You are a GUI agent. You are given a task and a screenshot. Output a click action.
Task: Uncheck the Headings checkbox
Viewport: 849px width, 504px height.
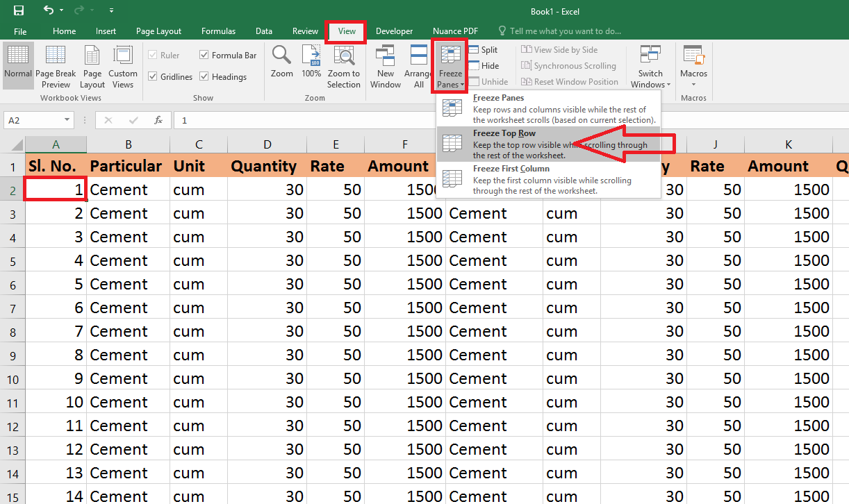coord(204,76)
